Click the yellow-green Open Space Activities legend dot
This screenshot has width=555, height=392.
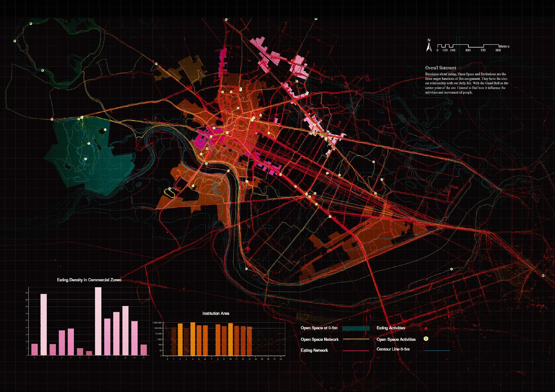pyautogui.click(x=426, y=339)
